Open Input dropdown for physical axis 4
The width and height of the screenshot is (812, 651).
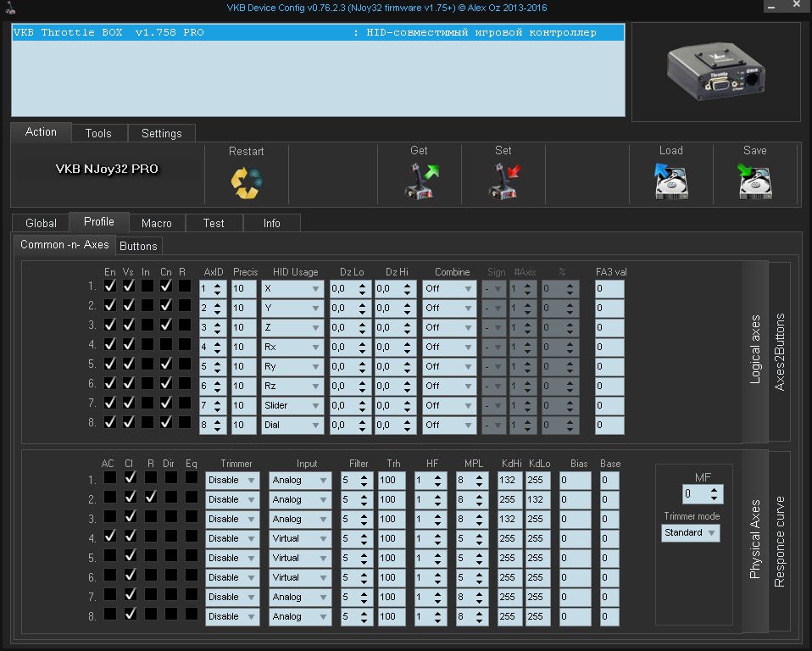pos(300,538)
